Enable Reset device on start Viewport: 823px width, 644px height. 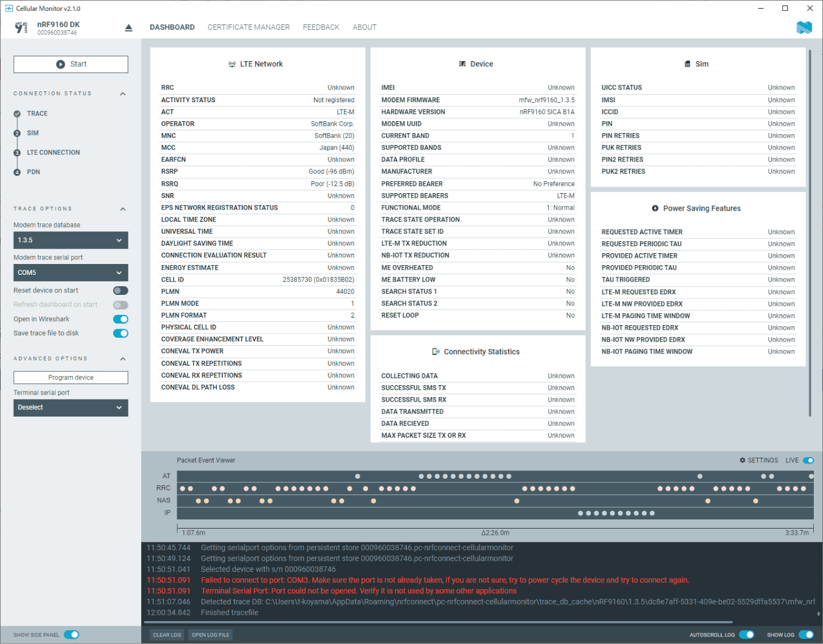(x=121, y=291)
